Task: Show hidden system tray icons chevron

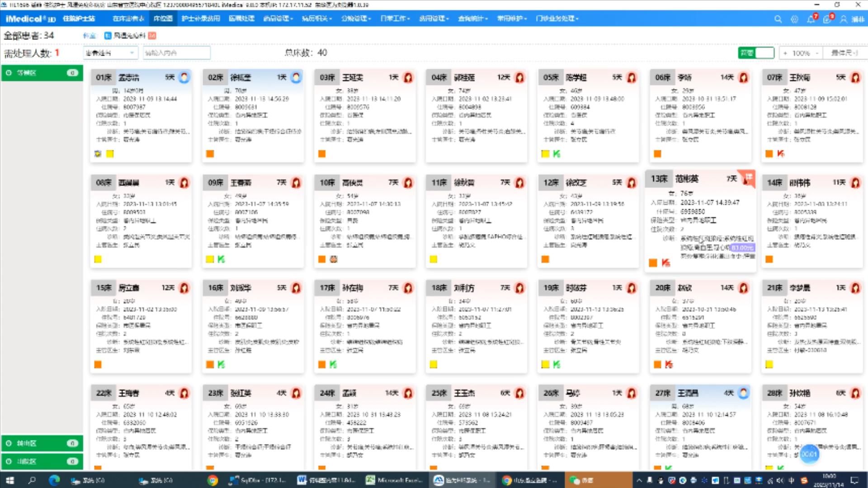Action: [x=639, y=480]
